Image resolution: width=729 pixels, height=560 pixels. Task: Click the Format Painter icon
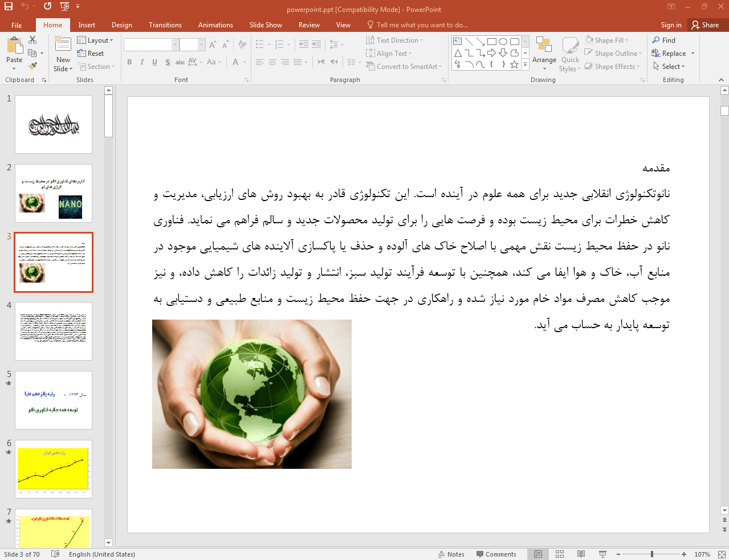click(x=32, y=66)
